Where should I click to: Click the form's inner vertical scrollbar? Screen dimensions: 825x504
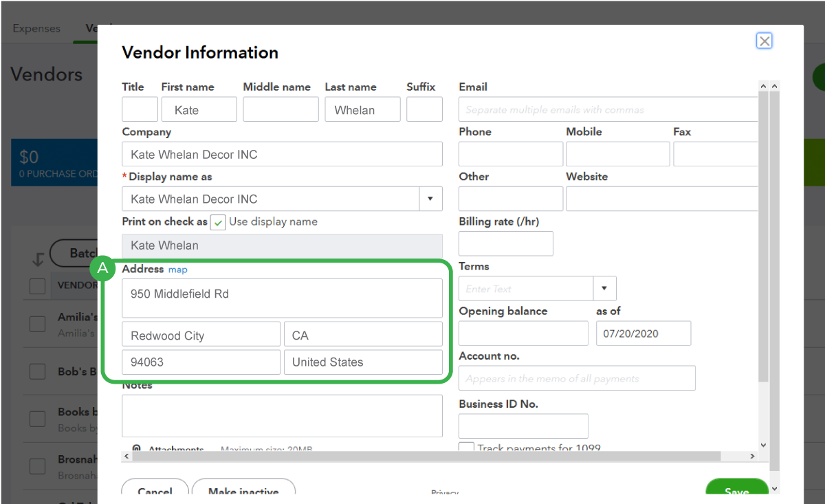click(x=763, y=237)
